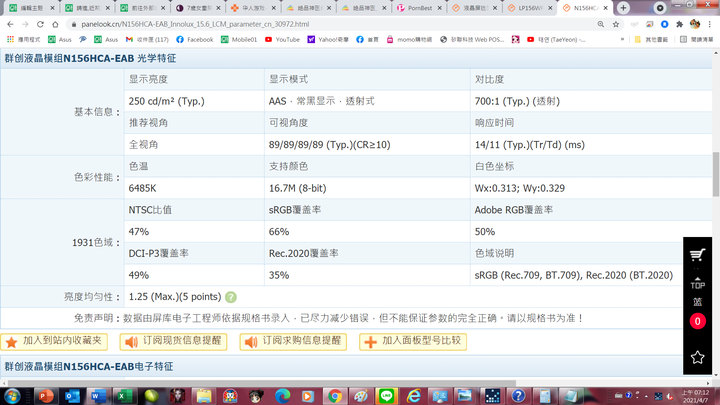Screen dimensions: 720x405
Task: Open the LINE app from the taskbar
Action: click(387, 396)
